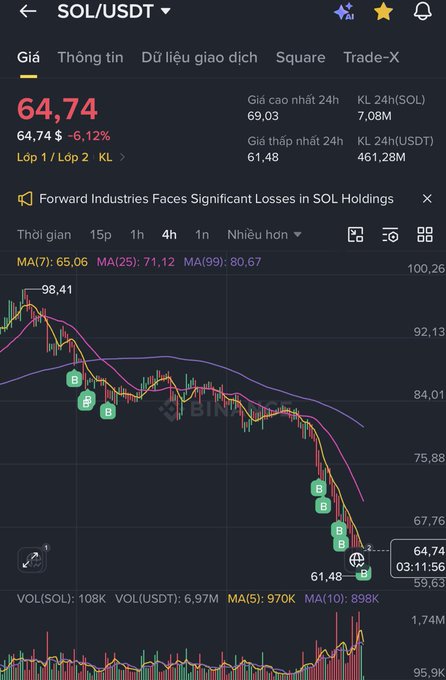The image size is (446, 680).
Task: Toggle the gold favorite star
Action: [x=383, y=12]
